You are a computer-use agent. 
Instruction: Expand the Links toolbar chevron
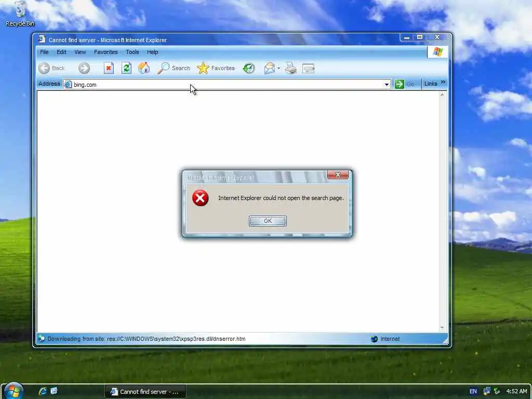coord(443,82)
